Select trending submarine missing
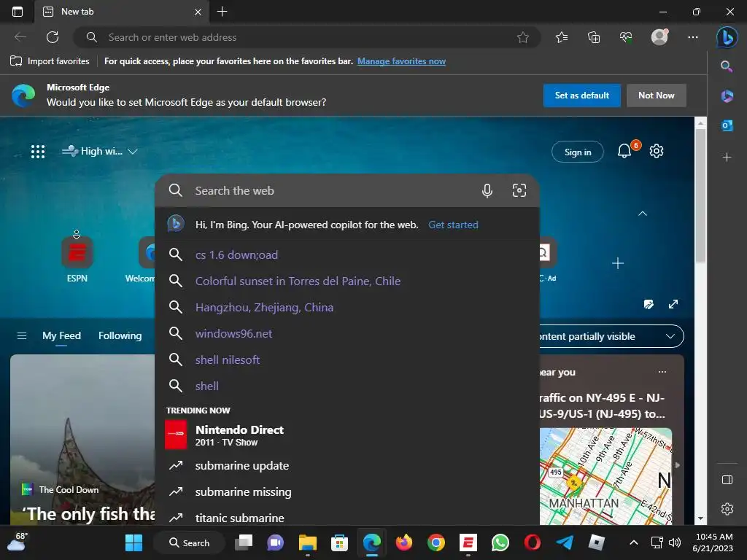The image size is (747, 560). (347, 491)
